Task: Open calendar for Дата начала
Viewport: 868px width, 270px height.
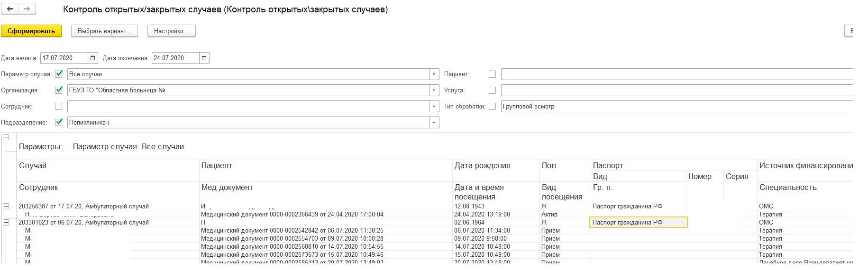Action: pos(93,58)
